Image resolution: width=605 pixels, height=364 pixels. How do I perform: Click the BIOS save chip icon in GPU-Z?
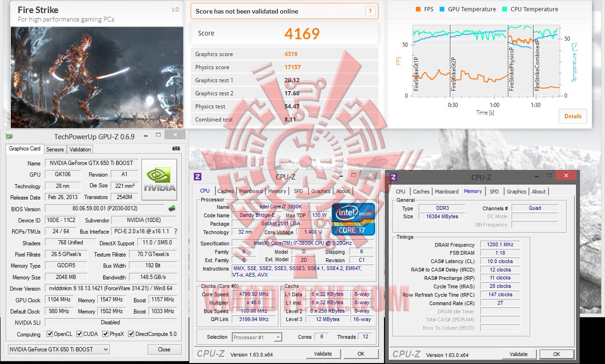coord(172,208)
